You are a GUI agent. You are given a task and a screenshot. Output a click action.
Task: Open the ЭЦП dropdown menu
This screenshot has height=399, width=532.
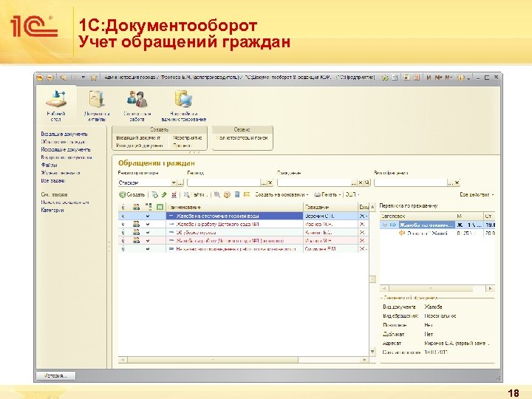coord(352,195)
